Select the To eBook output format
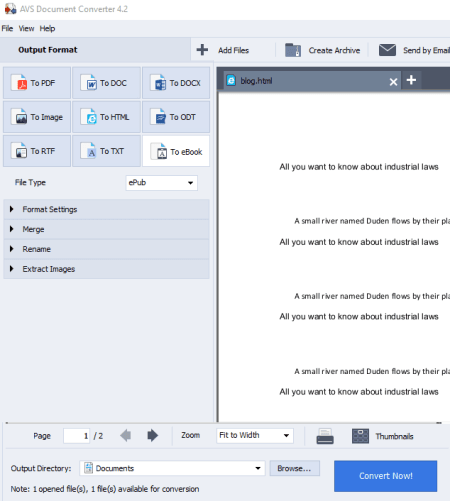 tap(176, 151)
